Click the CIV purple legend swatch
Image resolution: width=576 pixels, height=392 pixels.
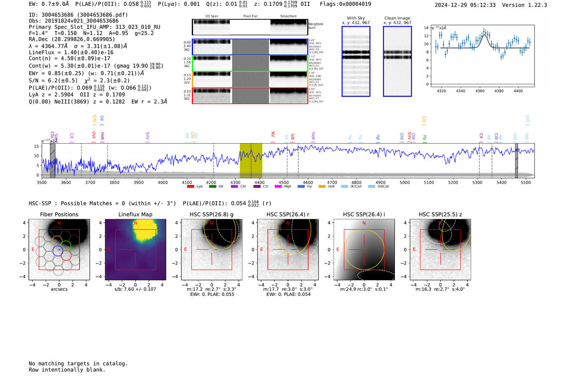(235, 186)
